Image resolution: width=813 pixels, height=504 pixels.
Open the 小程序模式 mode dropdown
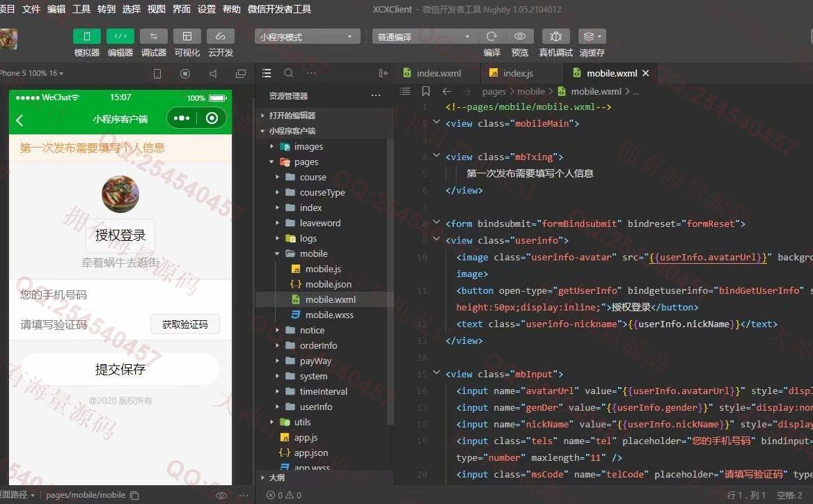click(x=307, y=36)
